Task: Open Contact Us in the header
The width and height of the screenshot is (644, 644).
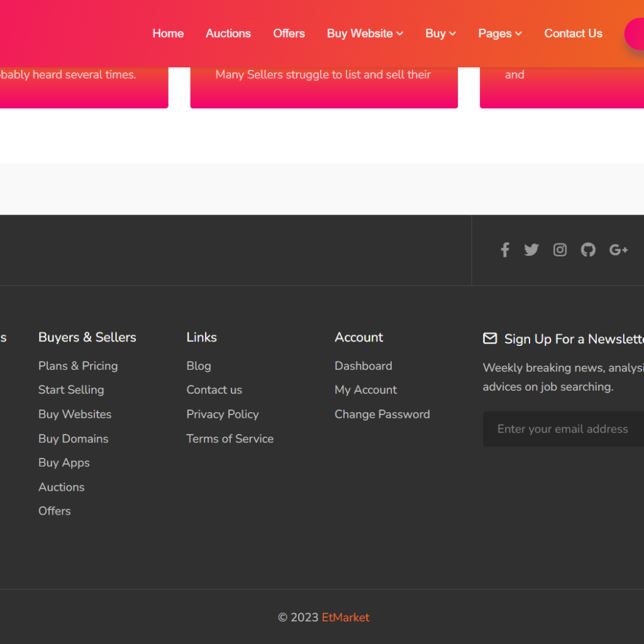Action: (573, 33)
